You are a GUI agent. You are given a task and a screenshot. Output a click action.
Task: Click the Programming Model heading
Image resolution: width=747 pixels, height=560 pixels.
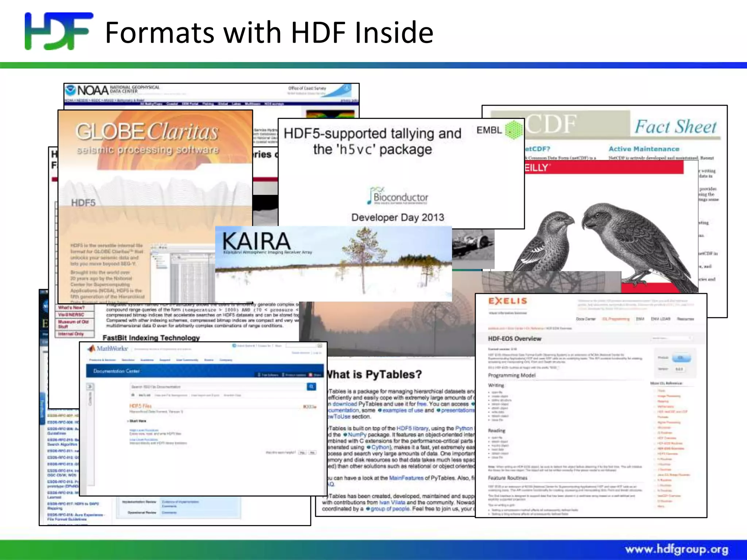[512, 375]
